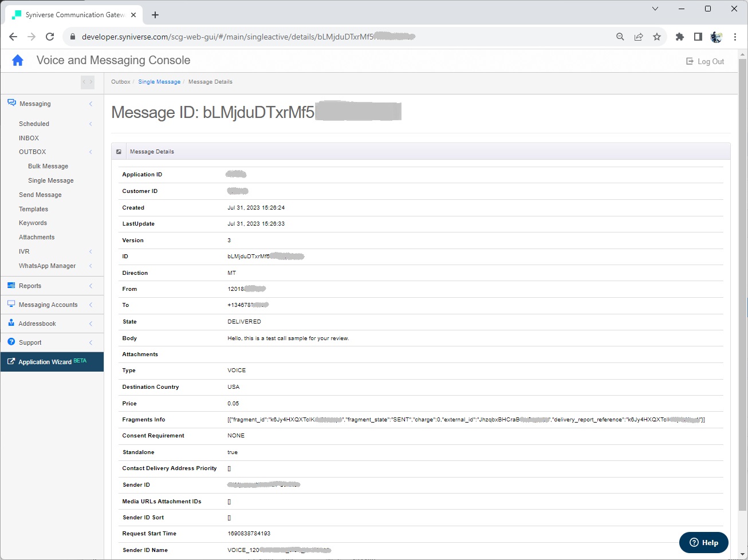The height and width of the screenshot is (560, 748).
Task: Click the Consent Requirement value NONE
Action: tap(236, 436)
